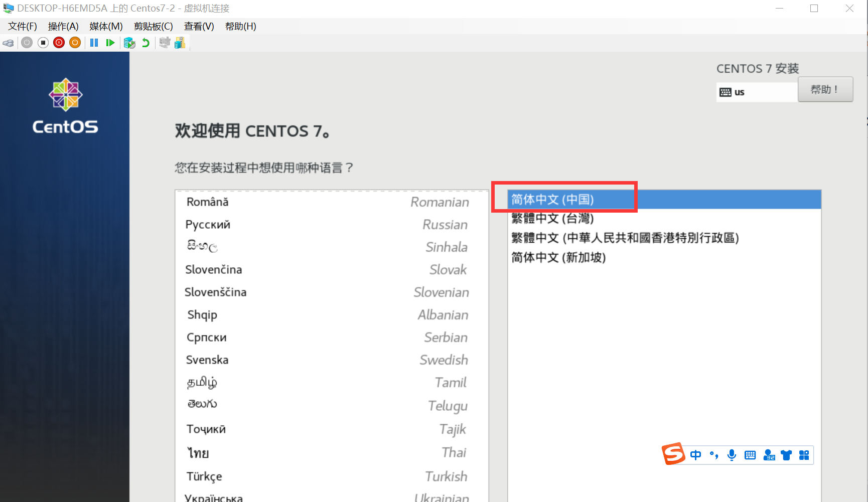Turn off the VM with the stop icon
Image resolution: width=868 pixels, height=502 pixels.
coord(43,43)
